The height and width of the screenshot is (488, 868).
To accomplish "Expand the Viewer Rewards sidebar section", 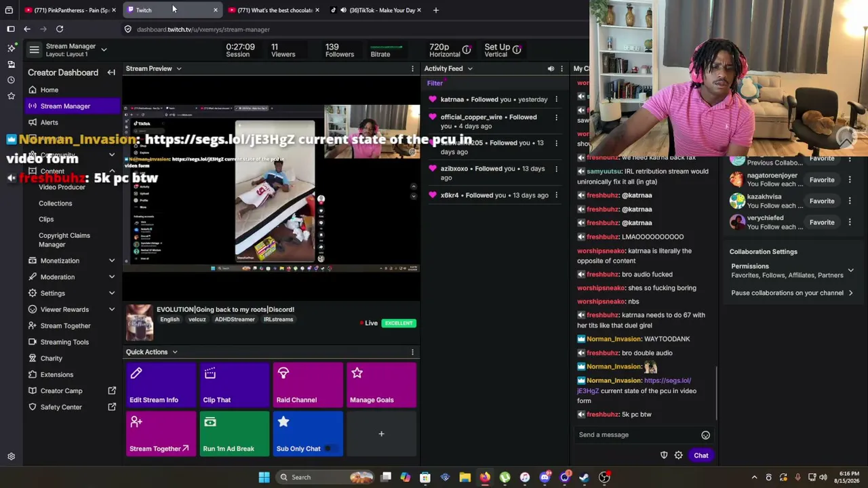I will (x=112, y=310).
